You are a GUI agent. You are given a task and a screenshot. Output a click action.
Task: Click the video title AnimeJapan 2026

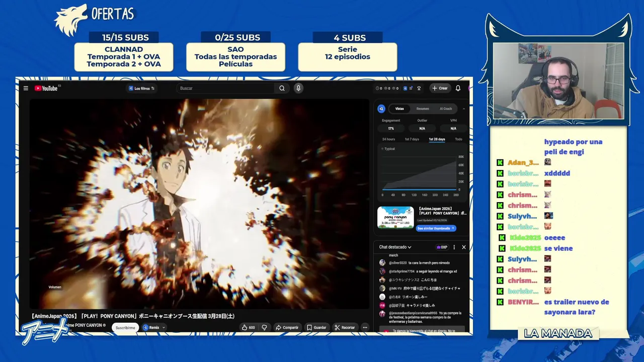point(133,316)
